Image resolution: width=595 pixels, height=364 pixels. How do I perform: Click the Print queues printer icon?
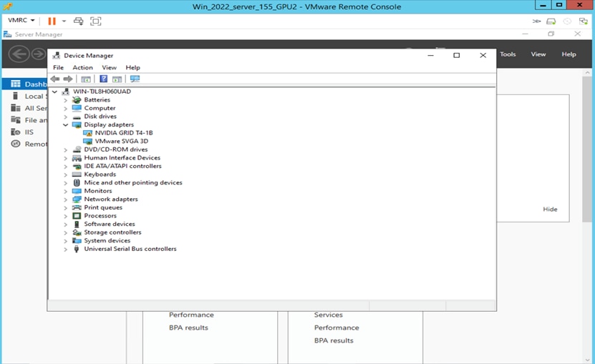click(x=77, y=207)
